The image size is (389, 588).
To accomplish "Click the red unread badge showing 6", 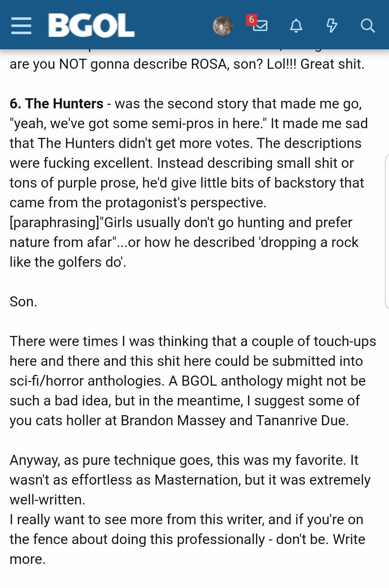I will (x=251, y=19).
